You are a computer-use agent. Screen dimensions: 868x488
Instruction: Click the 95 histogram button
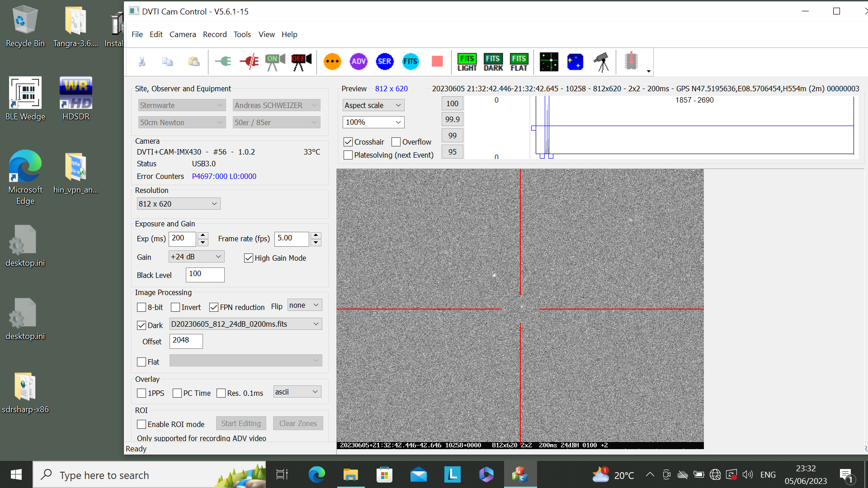(x=452, y=152)
